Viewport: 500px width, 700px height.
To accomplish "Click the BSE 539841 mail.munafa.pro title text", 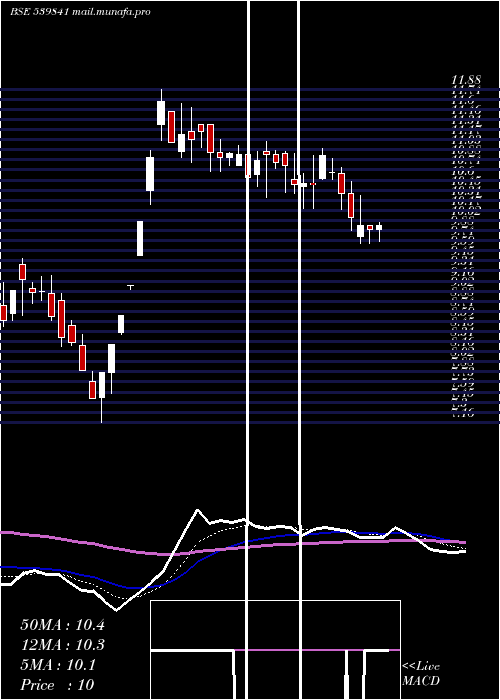I will (80, 12).
